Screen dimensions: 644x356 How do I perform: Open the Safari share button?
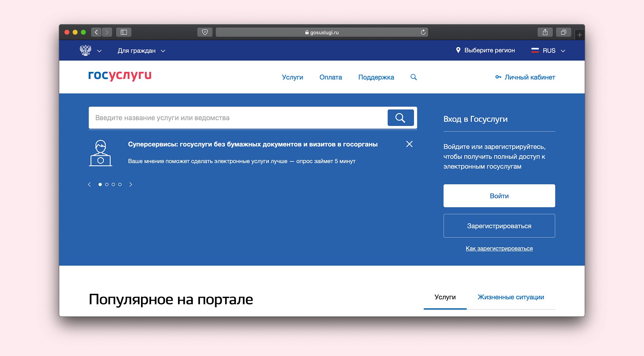coord(545,32)
